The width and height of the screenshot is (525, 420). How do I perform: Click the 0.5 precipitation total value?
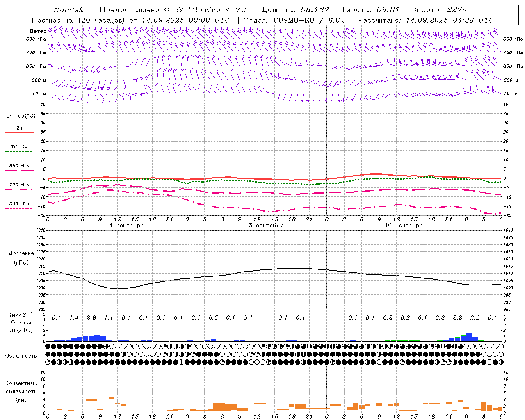pyautogui.click(x=213, y=318)
